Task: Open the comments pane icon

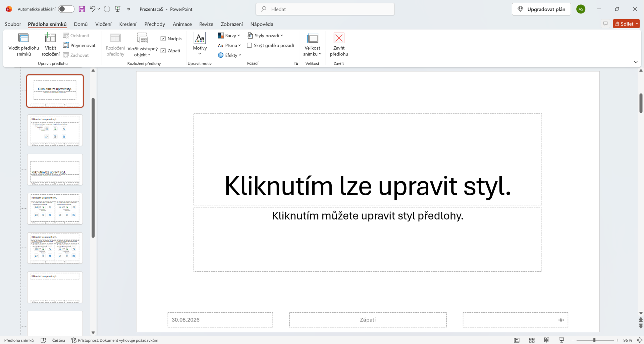Action: tap(605, 23)
